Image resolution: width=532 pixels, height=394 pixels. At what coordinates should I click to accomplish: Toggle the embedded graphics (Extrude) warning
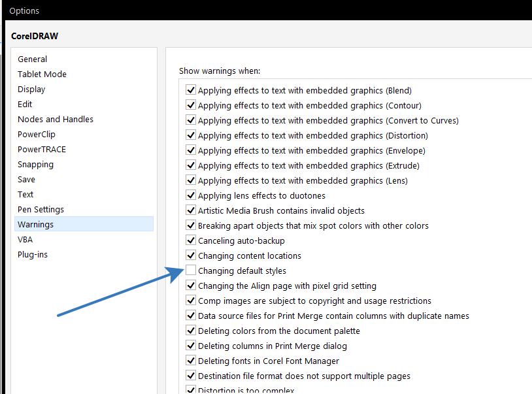[x=191, y=165]
